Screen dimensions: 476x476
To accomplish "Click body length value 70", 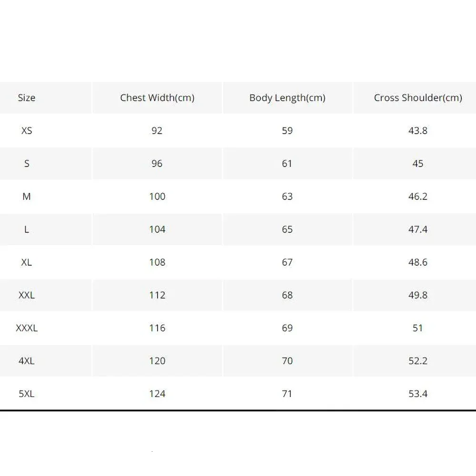I will (x=287, y=361).
